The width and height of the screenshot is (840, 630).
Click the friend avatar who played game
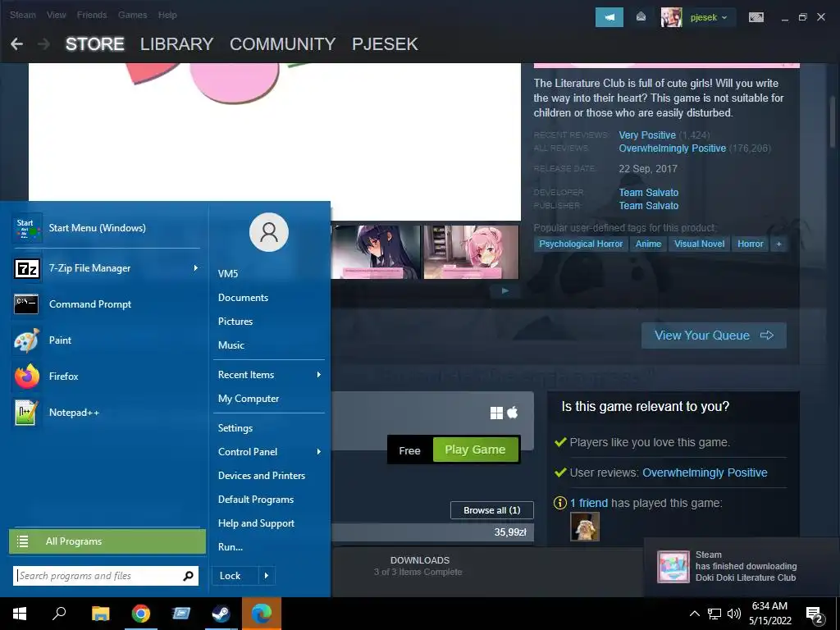pyautogui.click(x=584, y=526)
